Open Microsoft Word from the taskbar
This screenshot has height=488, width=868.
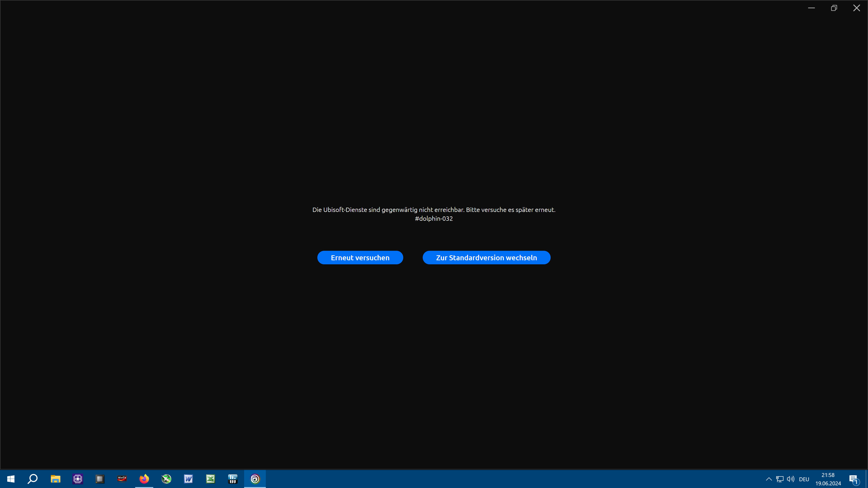188,479
